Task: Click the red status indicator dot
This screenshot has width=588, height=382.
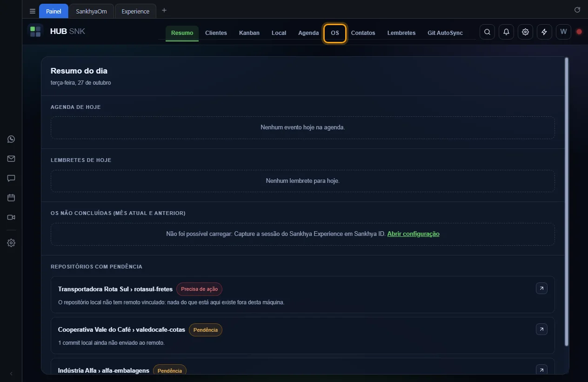Action: (579, 32)
